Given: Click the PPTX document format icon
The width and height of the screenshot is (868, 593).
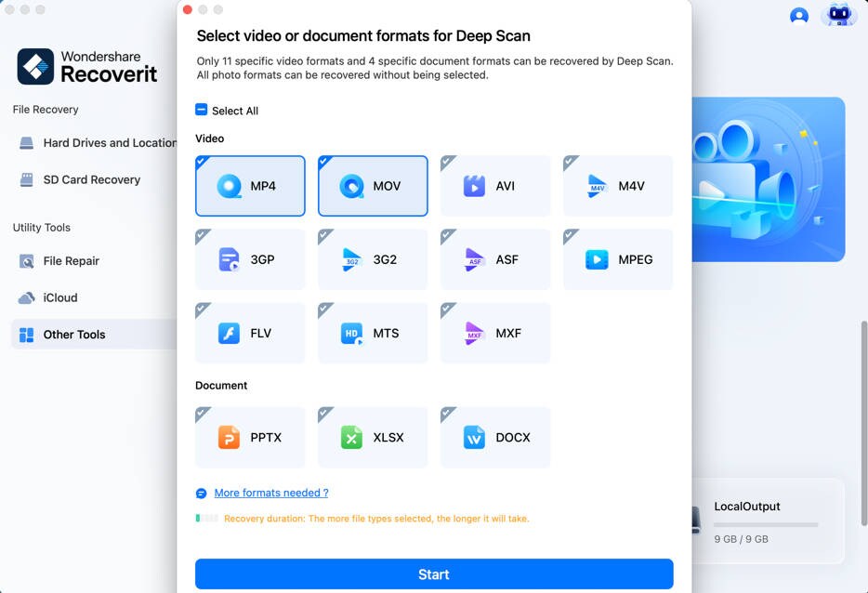Looking at the screenshot, I should (x=249, y=437).
